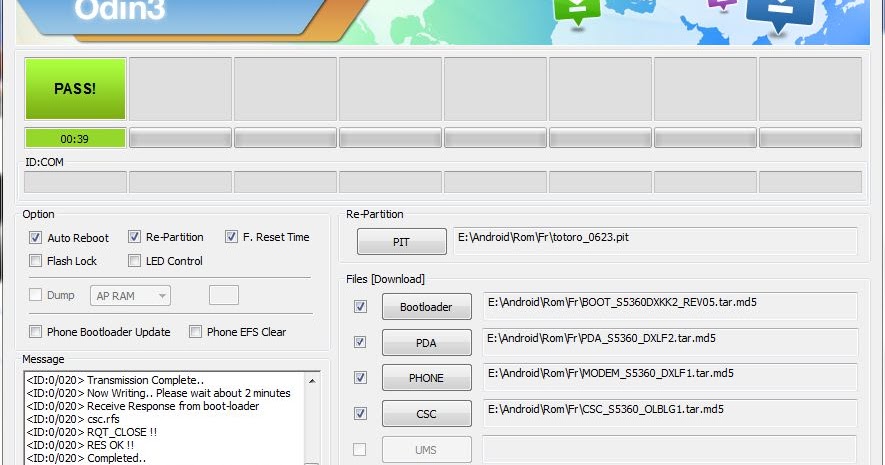Screen dimensions: 885x465
Task: Click the first ID:COM port box
Action: tap(75, 182)
